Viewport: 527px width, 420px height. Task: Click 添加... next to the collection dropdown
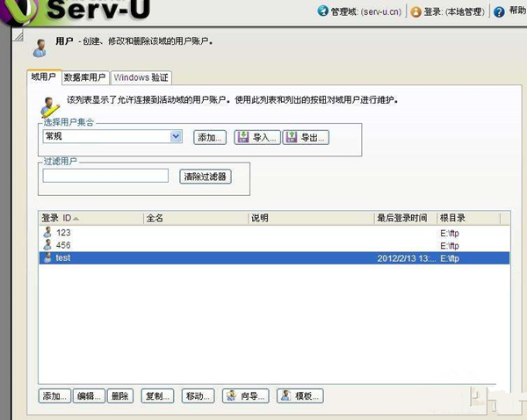[x=210, y=138]
